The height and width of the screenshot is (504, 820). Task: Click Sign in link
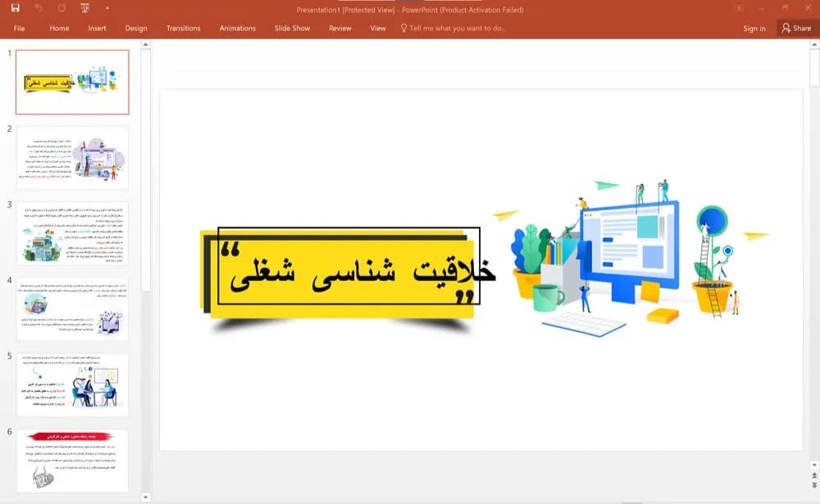[x=754, y=28]
